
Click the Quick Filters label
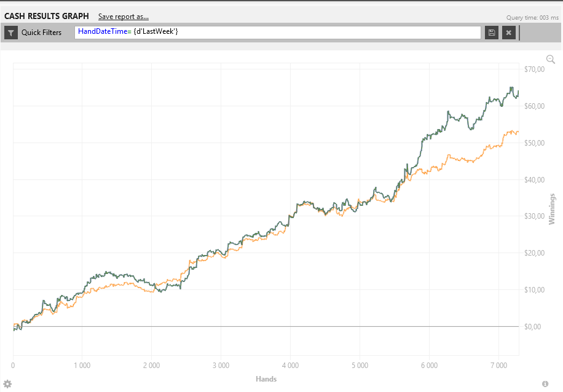(41, 33)
